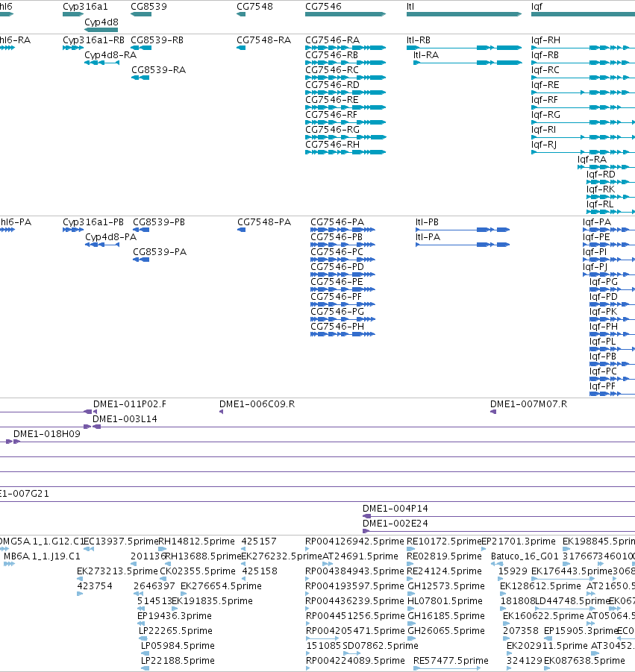Click transcript lqf-RE label

click(x=545, y=85)
